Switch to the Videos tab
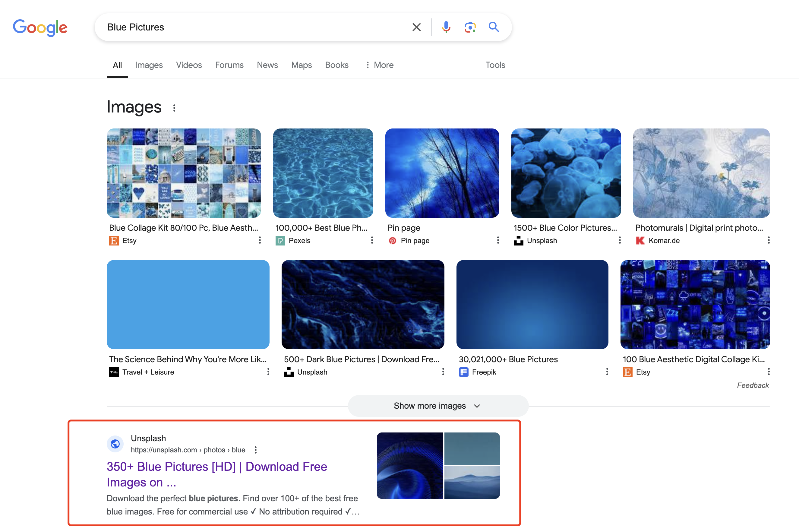The height and width of the screenshot is (532, 799). (x=189, y=65)
